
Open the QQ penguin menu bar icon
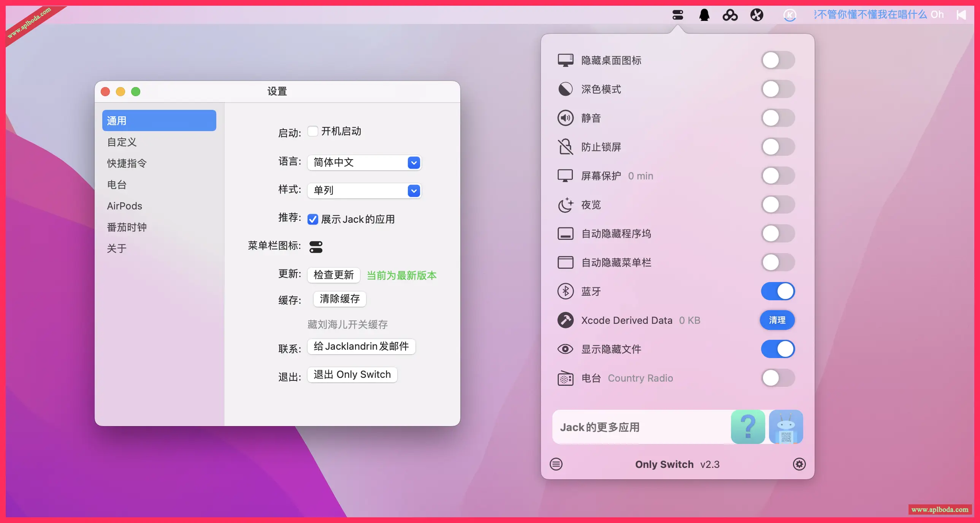pos(704,15)
